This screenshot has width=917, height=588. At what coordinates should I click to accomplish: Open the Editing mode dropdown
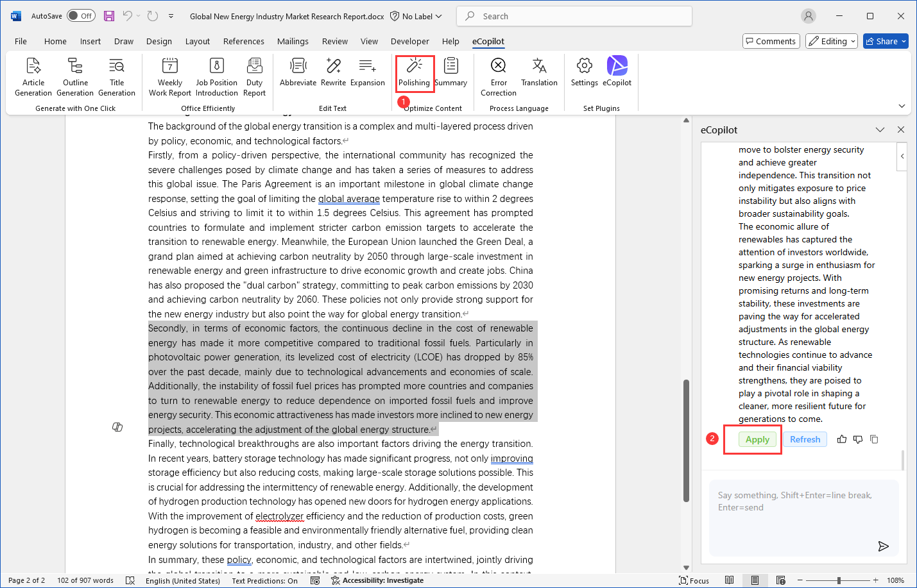(831, 40)
